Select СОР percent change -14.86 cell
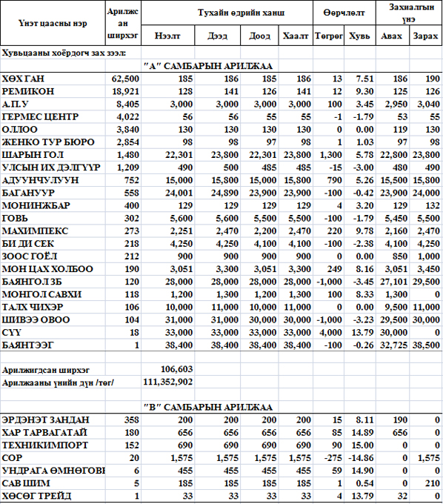 [360, 458]
